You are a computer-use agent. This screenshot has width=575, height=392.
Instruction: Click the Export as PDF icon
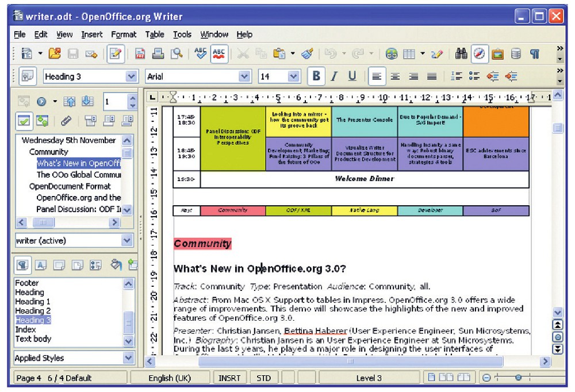[x=140, y=54]
